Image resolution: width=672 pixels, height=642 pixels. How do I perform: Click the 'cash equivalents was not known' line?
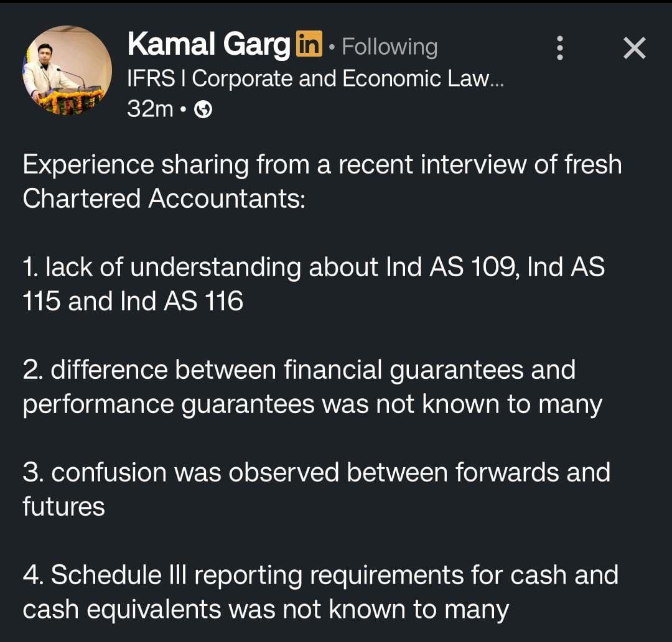(265, 609)
